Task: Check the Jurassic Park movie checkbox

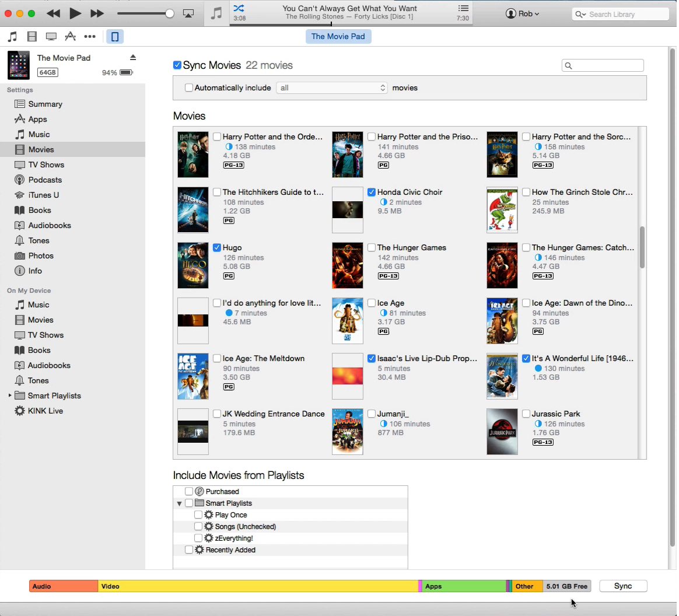Action: 526,414
